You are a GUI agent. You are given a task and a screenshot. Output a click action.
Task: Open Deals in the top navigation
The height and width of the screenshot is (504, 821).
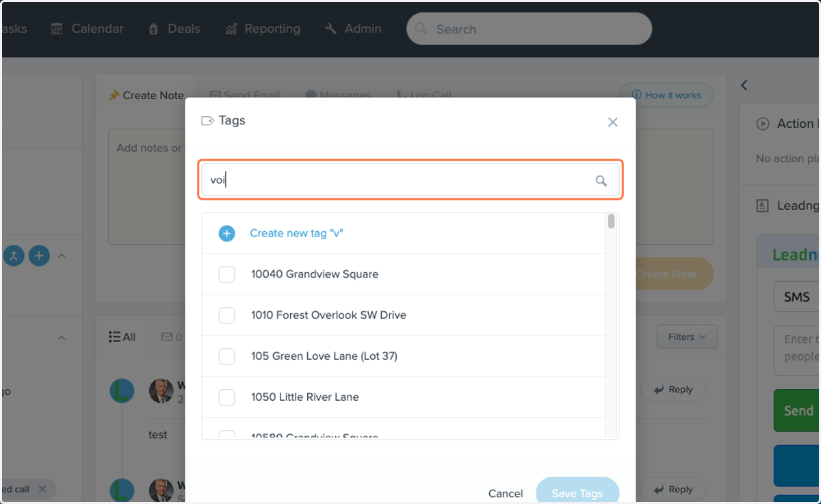pos(174,29)
